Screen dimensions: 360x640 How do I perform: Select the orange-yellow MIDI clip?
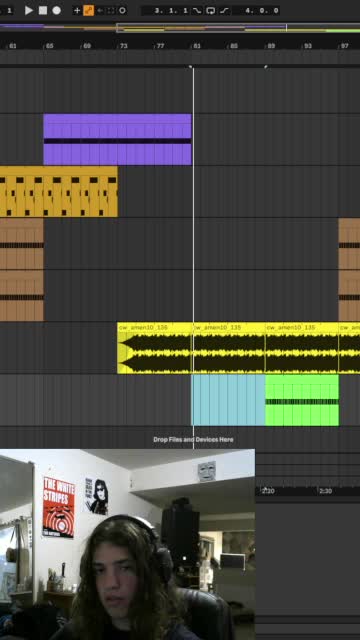coord(59,191)
